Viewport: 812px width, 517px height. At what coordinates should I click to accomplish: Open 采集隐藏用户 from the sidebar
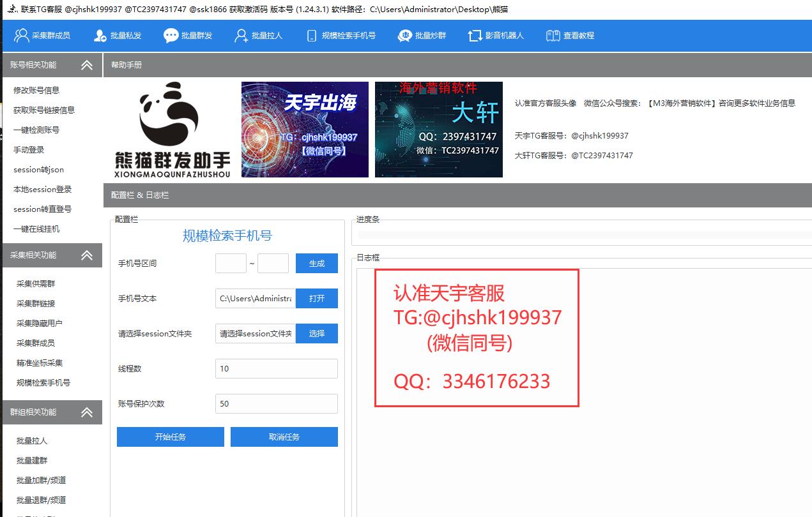[x=40, y=324]
